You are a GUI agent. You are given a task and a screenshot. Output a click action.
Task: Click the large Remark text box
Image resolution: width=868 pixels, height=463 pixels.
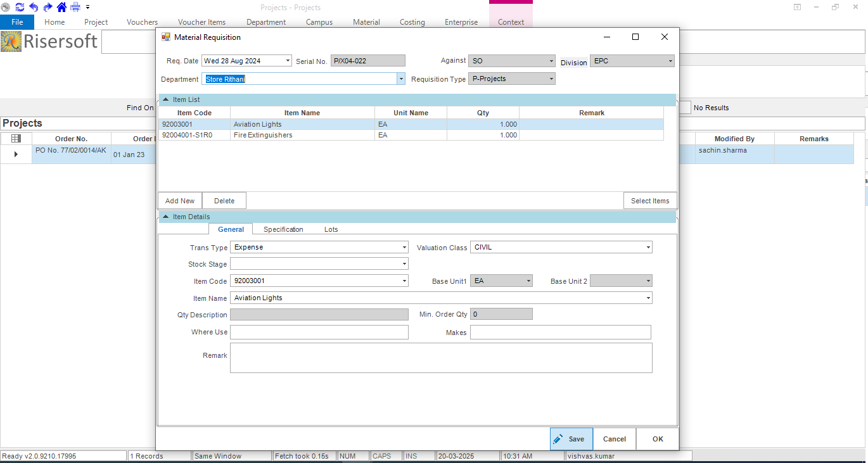coord(441,358)
